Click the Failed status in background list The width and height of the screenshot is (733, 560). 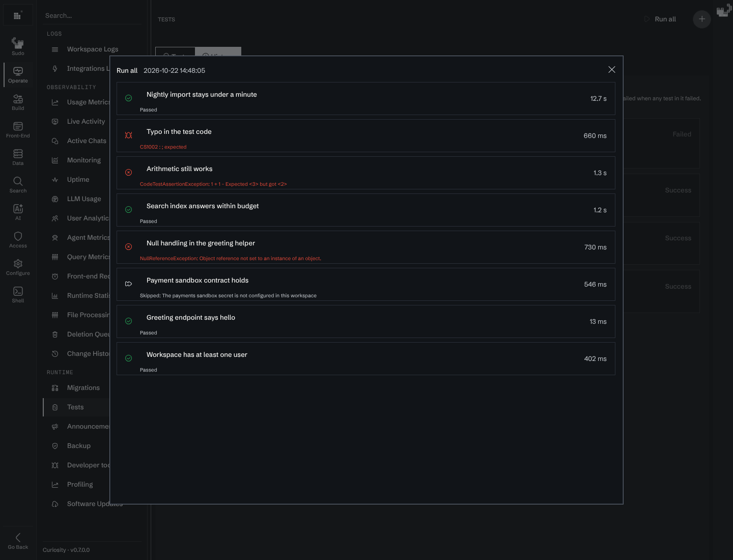coord(682,134)
